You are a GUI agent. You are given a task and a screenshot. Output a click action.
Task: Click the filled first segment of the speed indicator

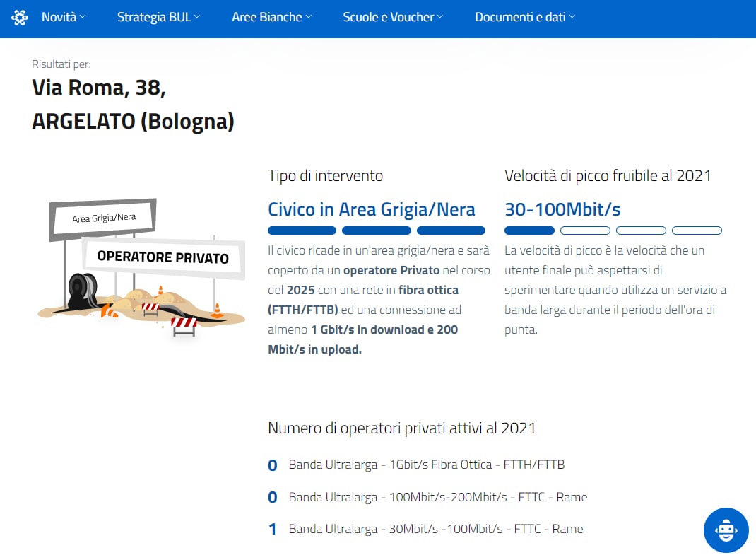click(529, 231)
